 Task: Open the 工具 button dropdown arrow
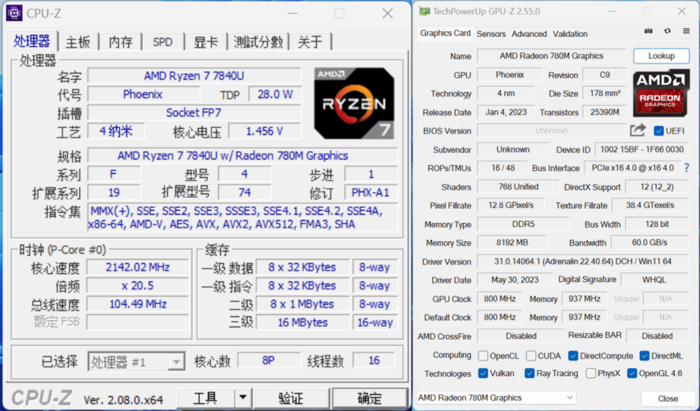(243, 397)
